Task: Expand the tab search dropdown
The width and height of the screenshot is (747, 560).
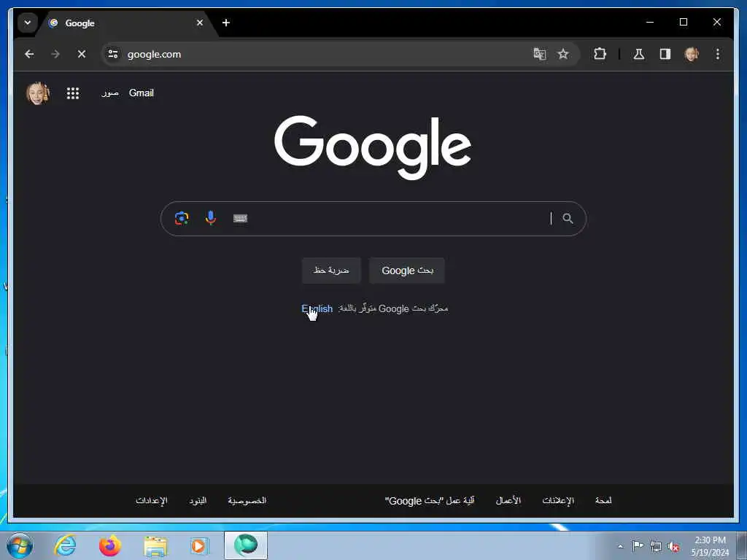Action: point(28,23)
